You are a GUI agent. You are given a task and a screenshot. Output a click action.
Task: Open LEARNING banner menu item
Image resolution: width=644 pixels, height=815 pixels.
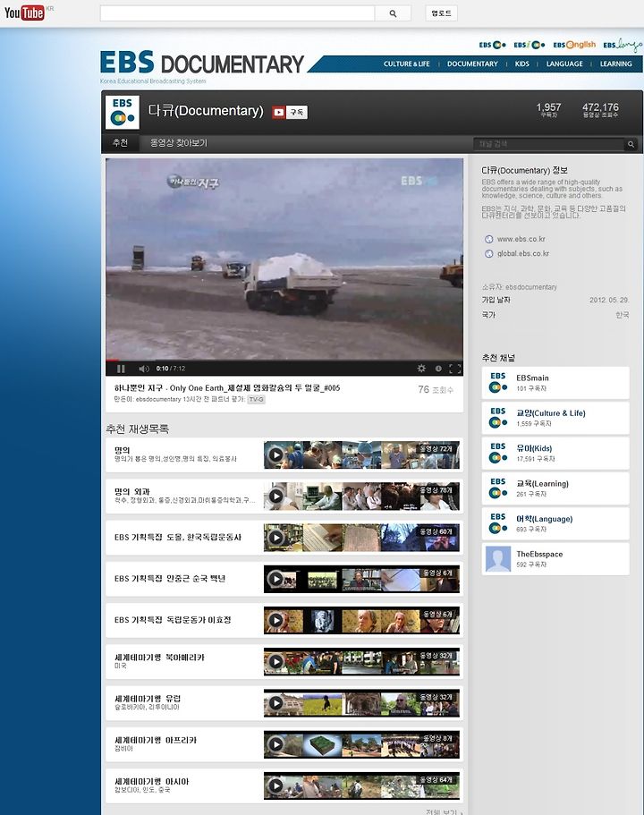[616, 64]
